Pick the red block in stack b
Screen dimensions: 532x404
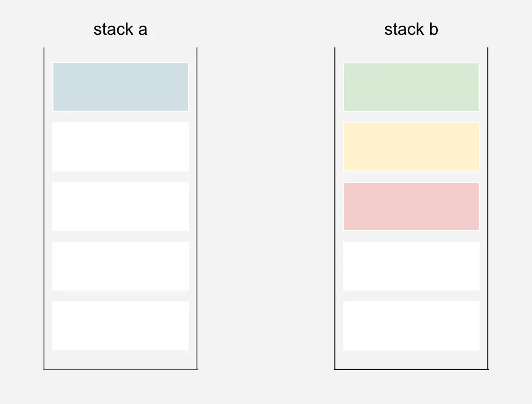tap(411, 206)
